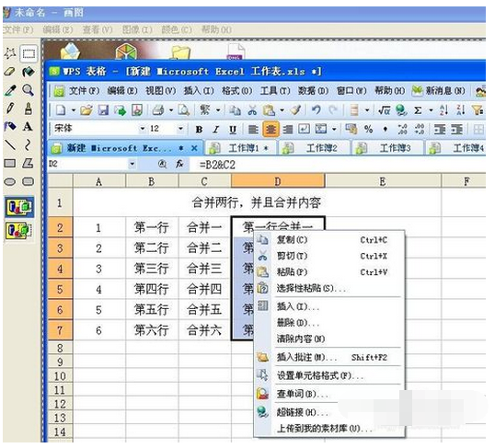Expand the New document dropdown arrow

pos(74,110)
